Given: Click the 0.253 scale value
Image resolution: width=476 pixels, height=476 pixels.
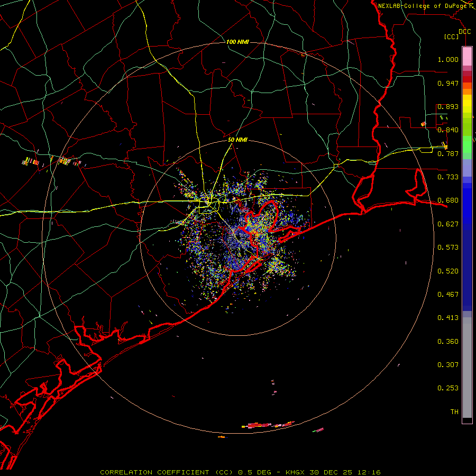Looking at the screenshot, I should (448, 388).
